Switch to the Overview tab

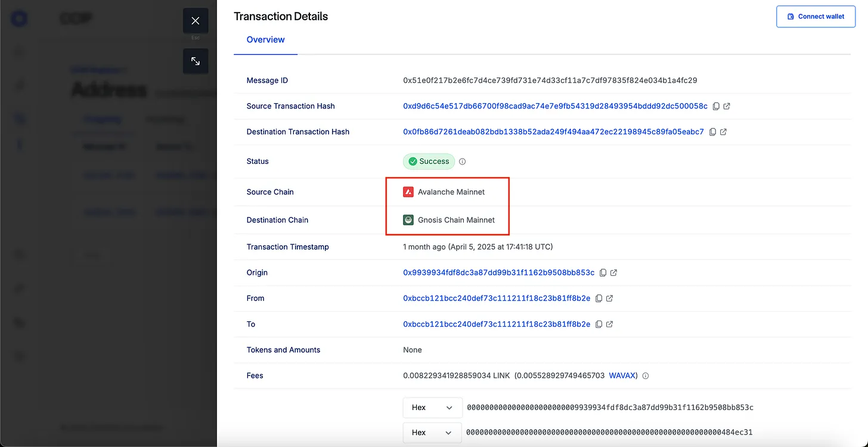click(x=265, y=39)
